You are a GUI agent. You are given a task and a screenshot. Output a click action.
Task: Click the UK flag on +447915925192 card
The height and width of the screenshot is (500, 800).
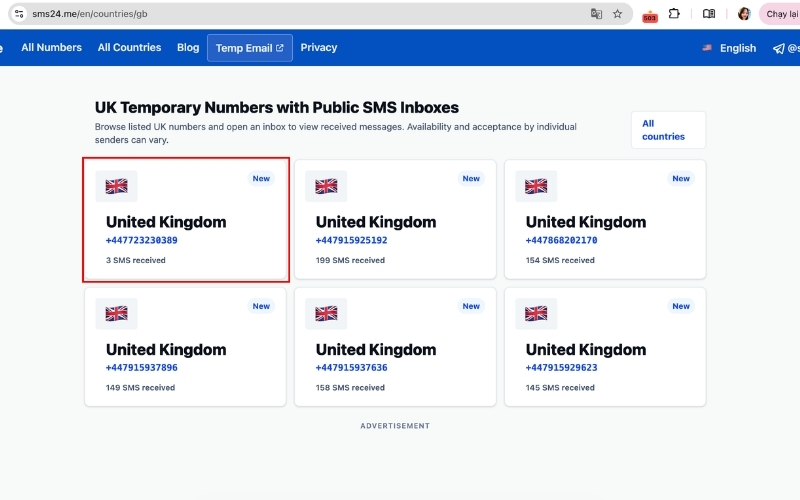(326, 186)
